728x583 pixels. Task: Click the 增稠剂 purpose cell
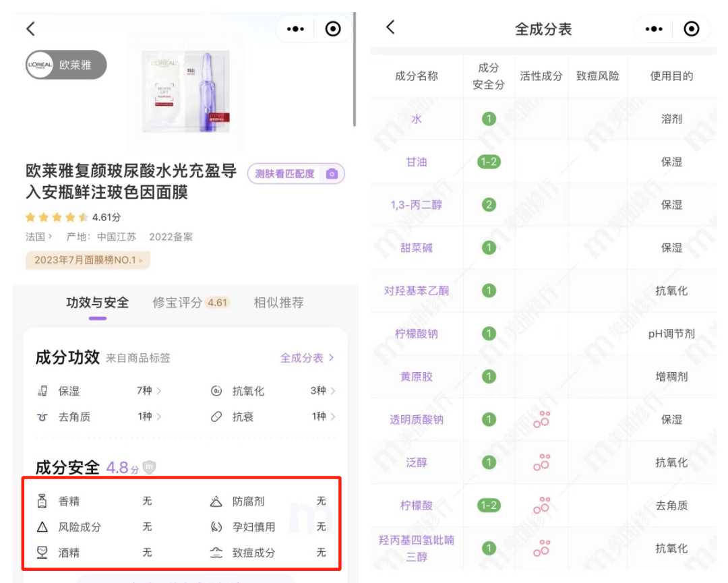click(x=671, y=377)
